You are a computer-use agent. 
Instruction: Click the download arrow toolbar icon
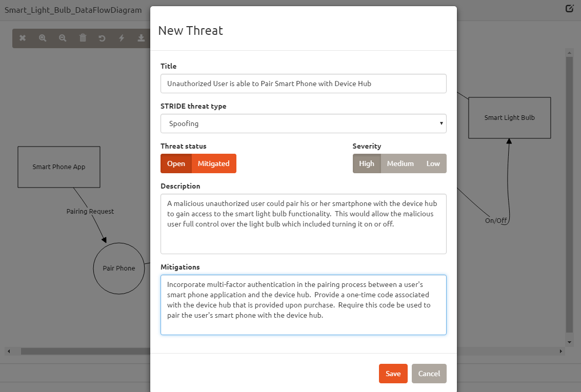click(141, 38)
